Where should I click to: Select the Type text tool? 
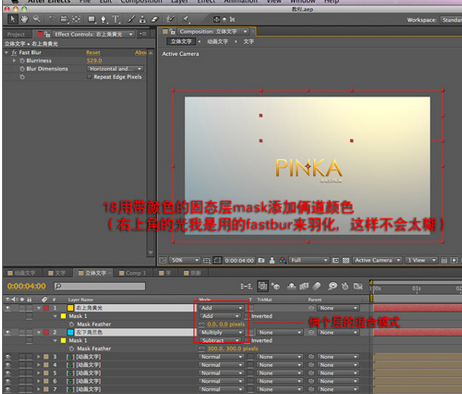coord(116,19)
